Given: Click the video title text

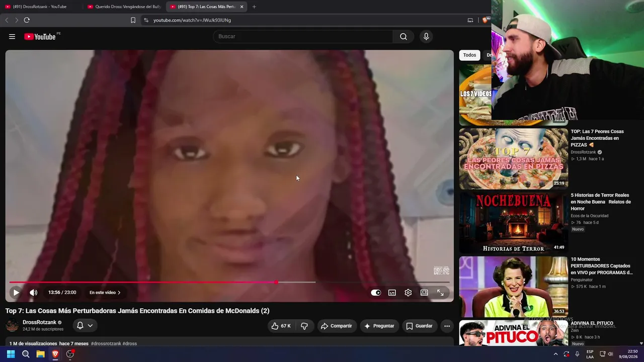Looking at the screenshot, I should point(137,311).
